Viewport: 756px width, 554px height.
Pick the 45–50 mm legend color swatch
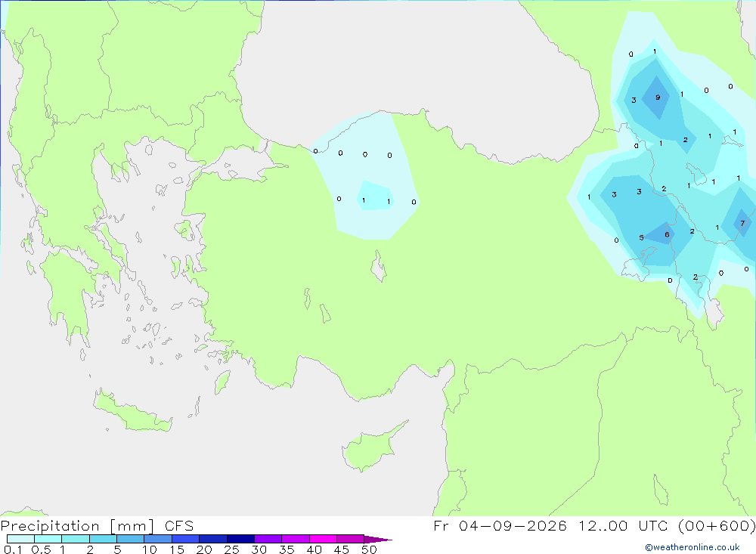(351, 539)
